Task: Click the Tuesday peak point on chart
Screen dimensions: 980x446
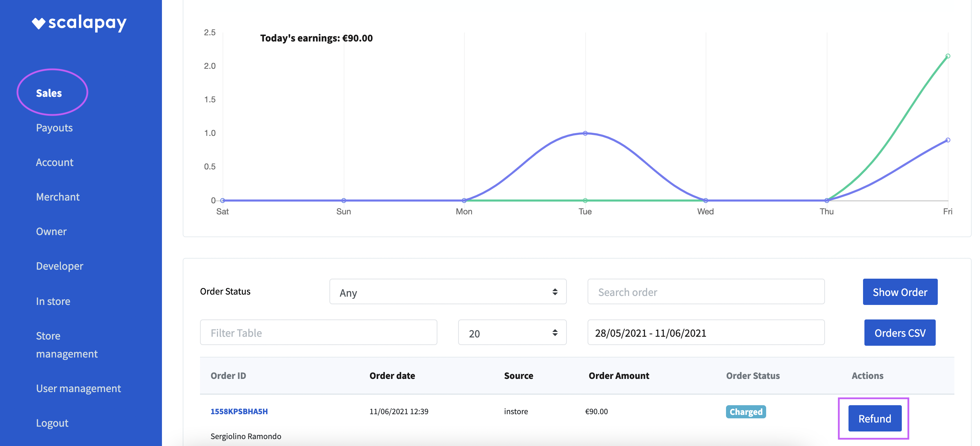Action: pos(585,133)
